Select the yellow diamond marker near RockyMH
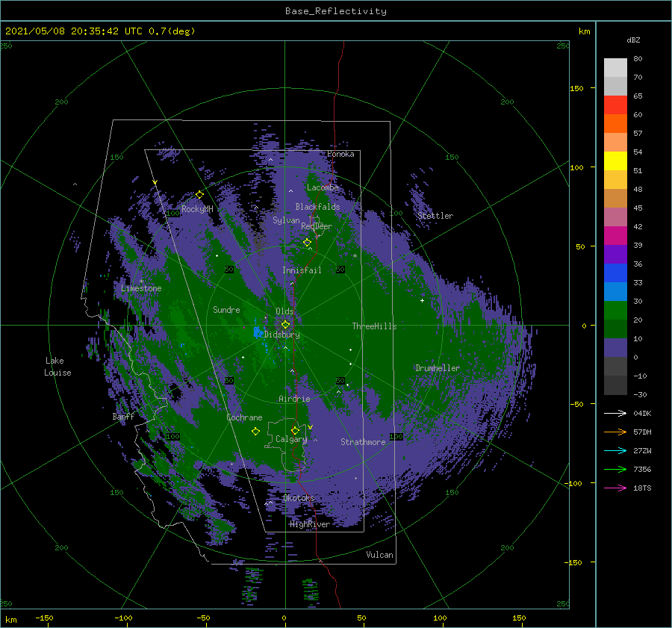This screenshot has height=628, width=672. click(199, 195)
